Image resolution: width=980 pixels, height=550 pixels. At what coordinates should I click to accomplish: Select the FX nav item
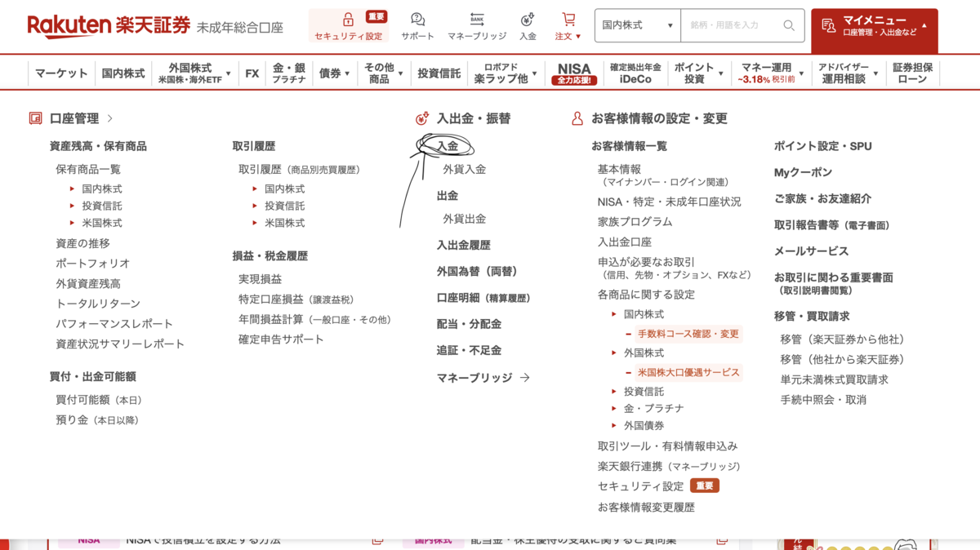(x=252, y=73)
